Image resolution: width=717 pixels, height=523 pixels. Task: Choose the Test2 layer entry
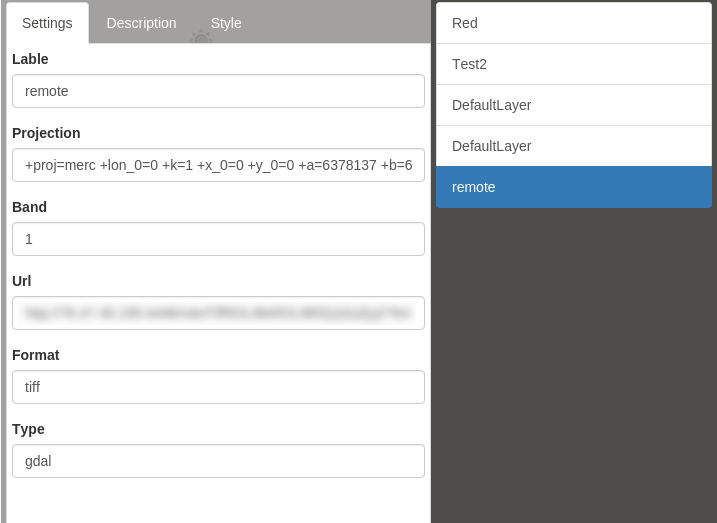pyautogui.click(x=573, y=64)
